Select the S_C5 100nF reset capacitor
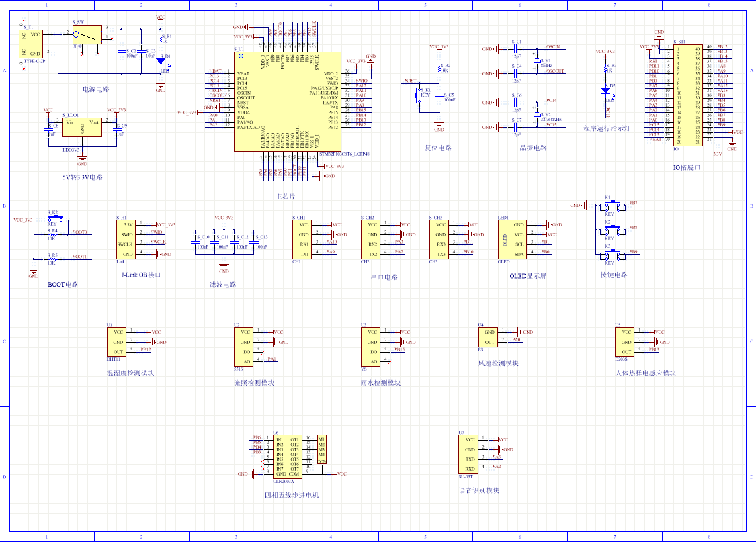The width and height of the screenshot is (756, 542). [439, 96]
